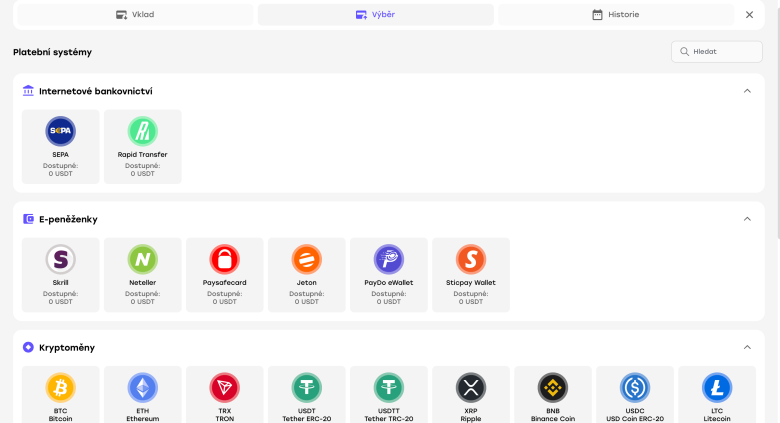Choose Rapid Transfer payment option
The height and width of the screenshot is (423, 780).
(x=143, y=146)
